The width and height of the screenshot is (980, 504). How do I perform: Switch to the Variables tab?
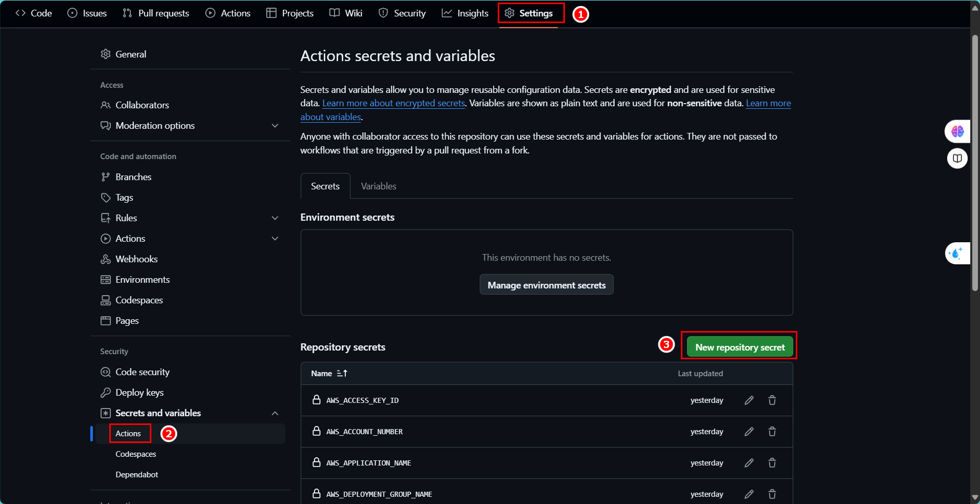379,186
